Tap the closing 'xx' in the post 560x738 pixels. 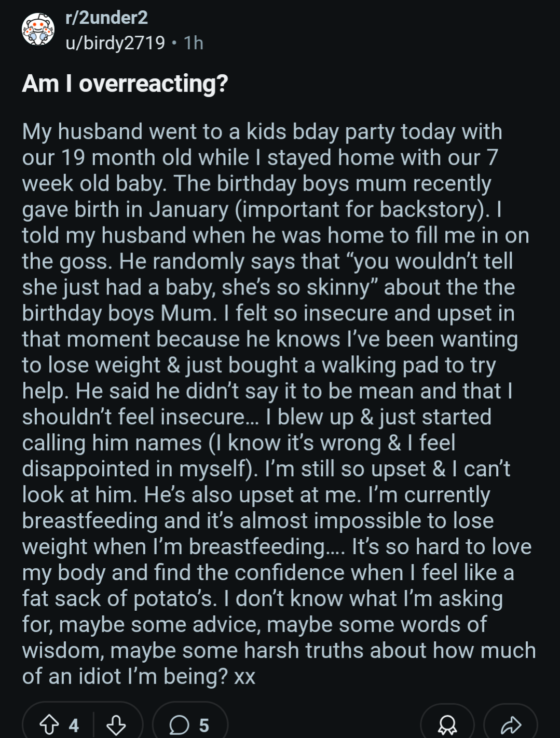[x=245, y=677]
